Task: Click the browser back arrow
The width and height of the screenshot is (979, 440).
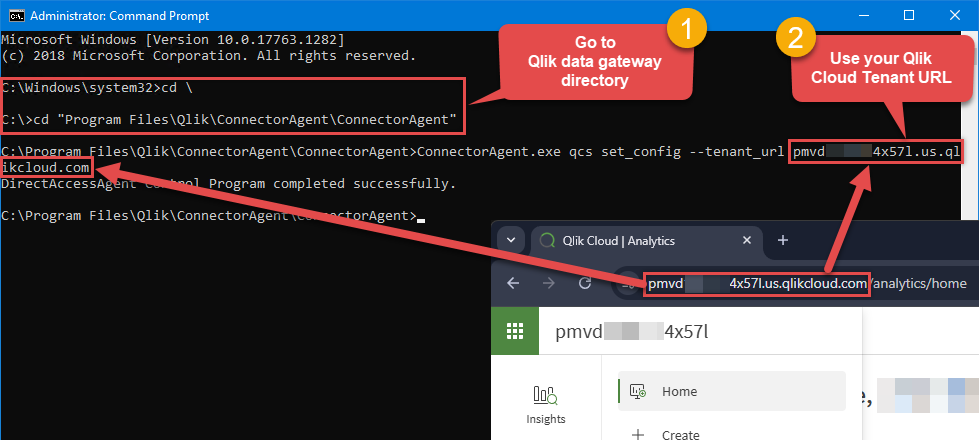Action: 513,283
